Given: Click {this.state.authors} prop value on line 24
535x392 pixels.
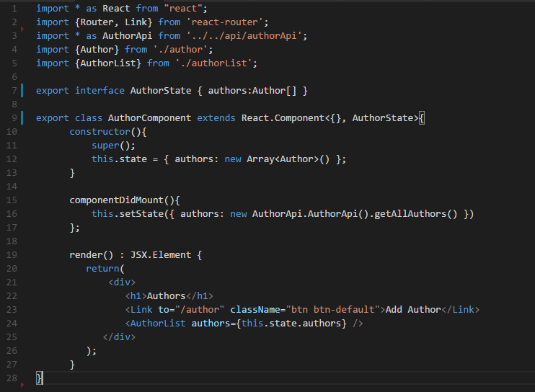Looking at the screenshot, I should [291, 323].
